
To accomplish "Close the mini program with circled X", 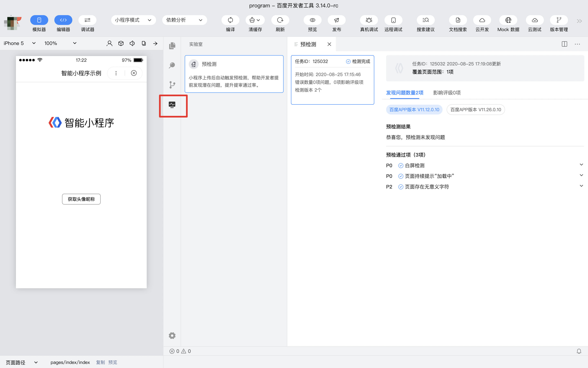I will (134, 73).
